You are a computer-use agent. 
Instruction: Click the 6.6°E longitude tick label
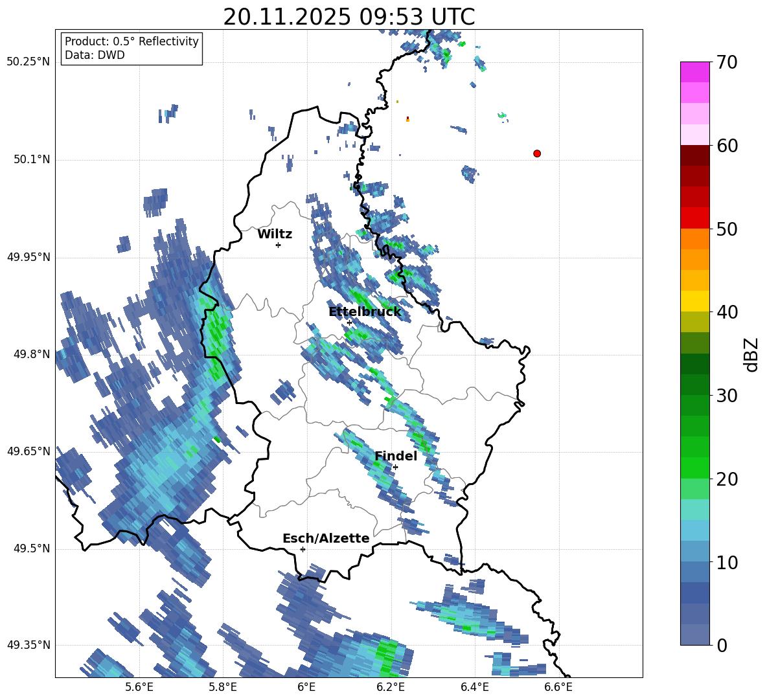[x=558, y=687]
